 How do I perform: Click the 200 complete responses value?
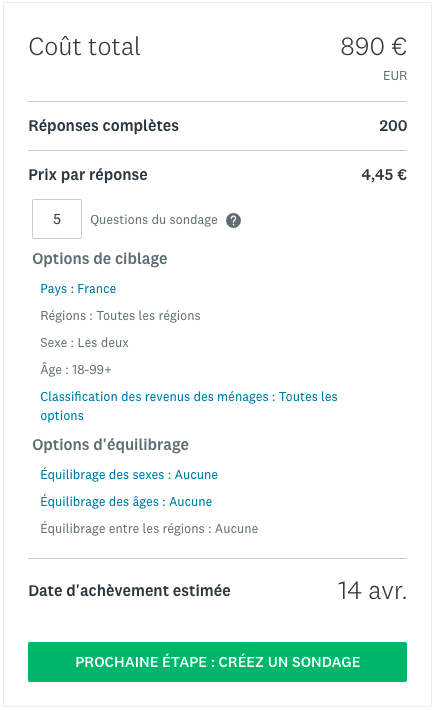(x=393, y=126)
